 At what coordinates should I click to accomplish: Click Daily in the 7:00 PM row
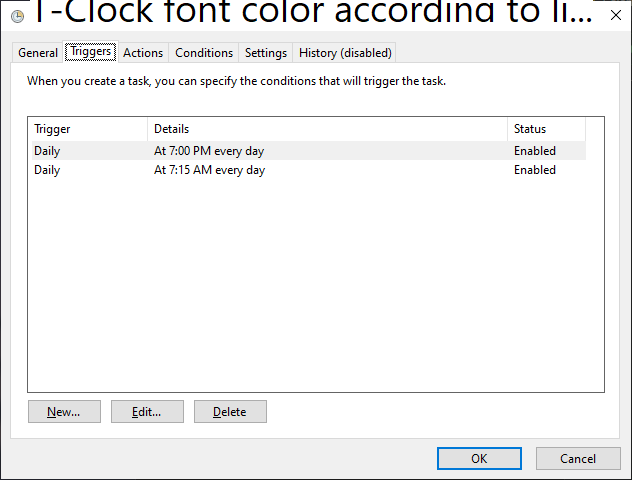click(47, 151)
